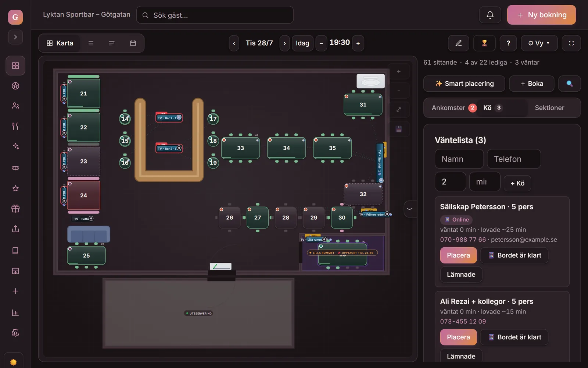The image size is (588, 368).
Task: Collapse the right panel handle
Action: pyautogui.click(x=409, y=209)
